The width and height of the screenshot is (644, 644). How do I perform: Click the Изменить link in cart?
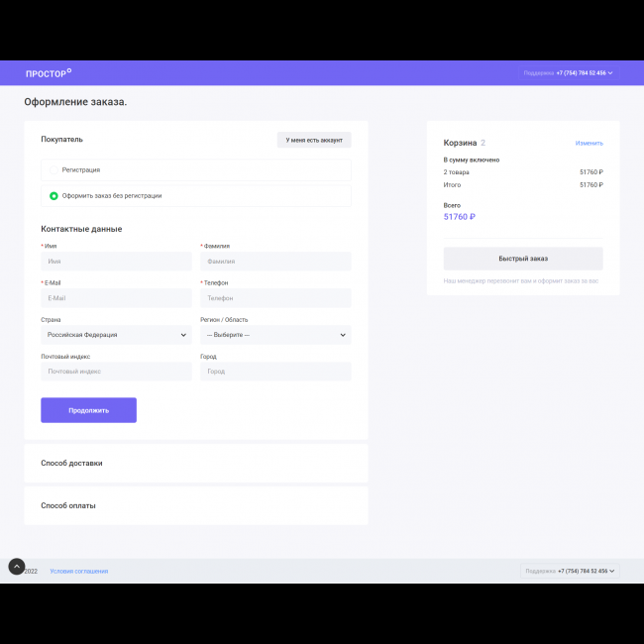point(589,144)
